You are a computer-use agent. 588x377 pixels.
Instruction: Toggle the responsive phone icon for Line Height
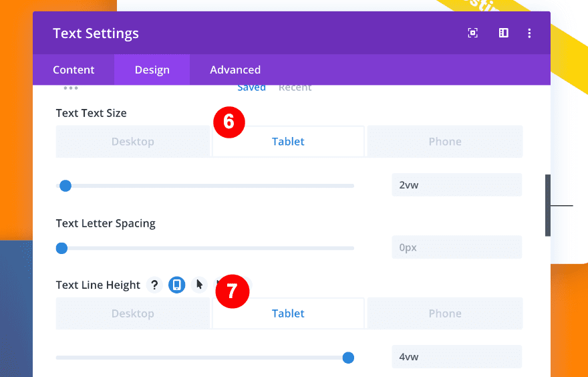tap(176, 285)
